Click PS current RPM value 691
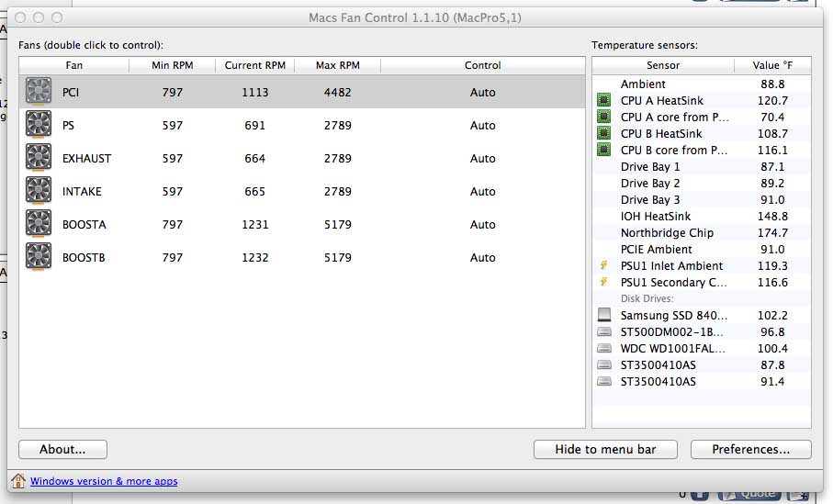This screenshot has width=833, height=504. tap(255, 126)
